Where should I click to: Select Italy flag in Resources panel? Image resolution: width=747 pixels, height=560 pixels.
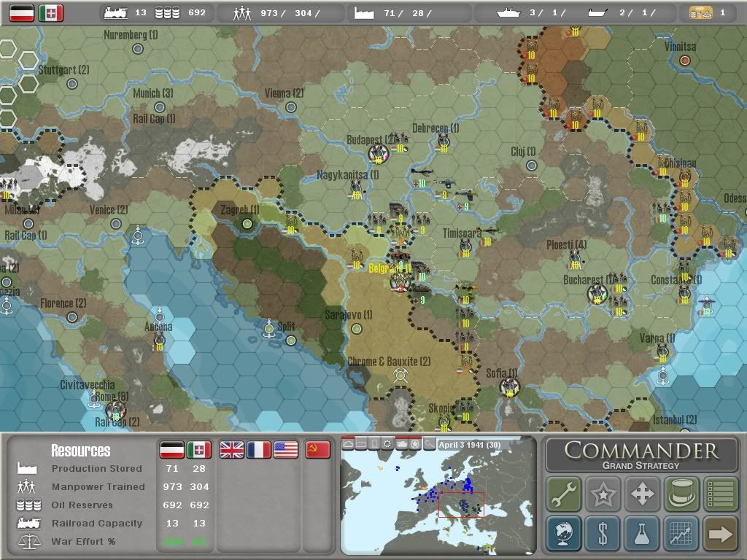(198, 449)
